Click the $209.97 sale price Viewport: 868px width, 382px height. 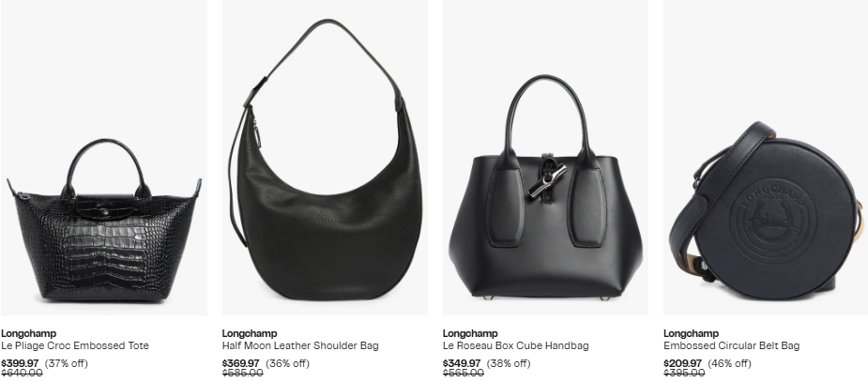tap(682, 363)
